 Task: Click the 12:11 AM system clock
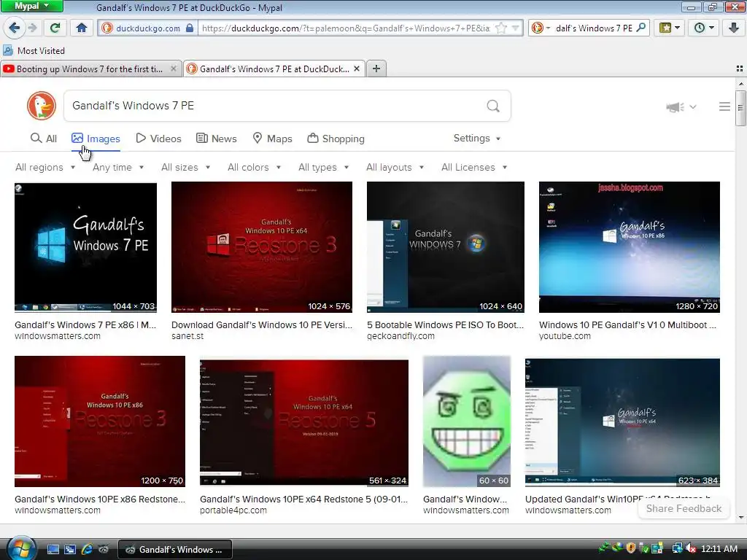[x=719, y=548]
